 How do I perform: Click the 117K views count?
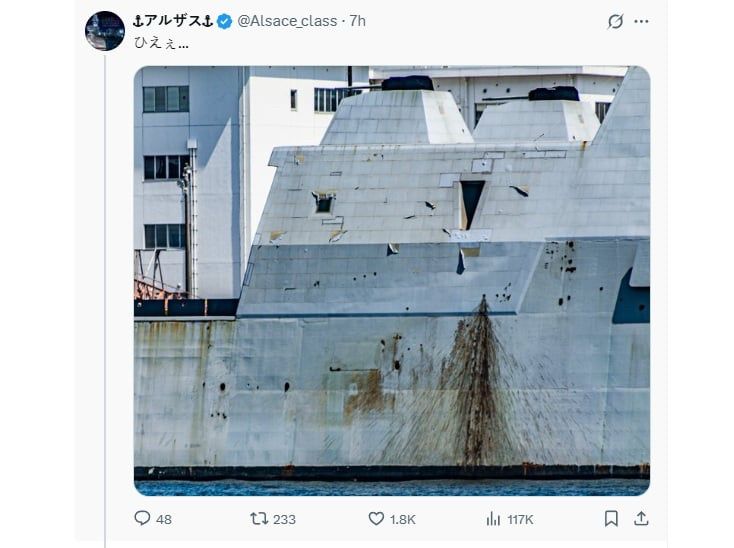(x=520, y=519)
